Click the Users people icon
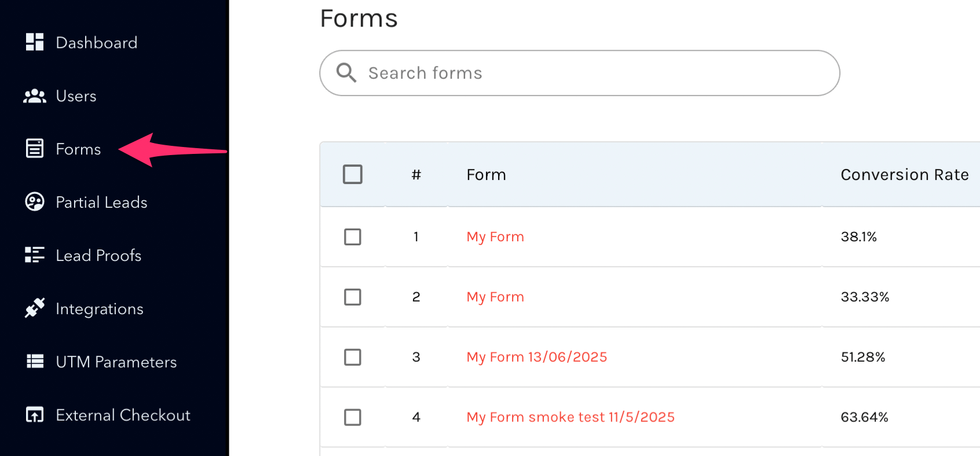Image resolution: width=980 pixels, height=456 pixels. (x=35, y=96)
